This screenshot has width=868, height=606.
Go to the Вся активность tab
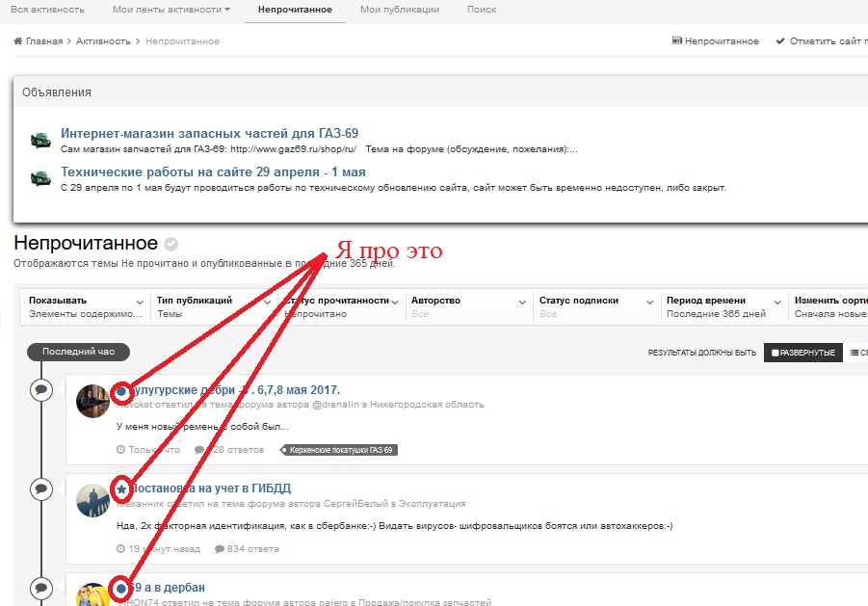[x=47, y=10]
